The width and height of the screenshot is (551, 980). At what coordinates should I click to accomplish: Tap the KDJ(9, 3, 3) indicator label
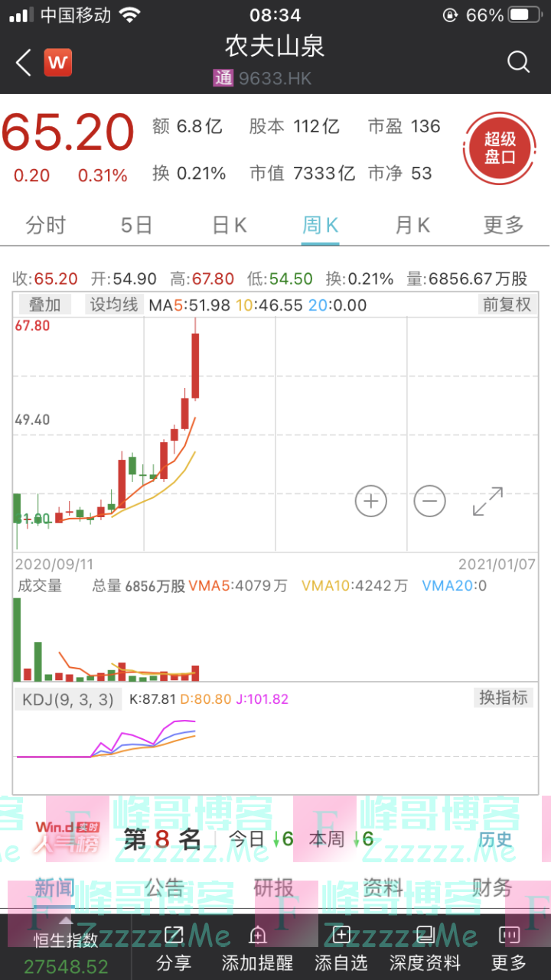pos(67,699)
